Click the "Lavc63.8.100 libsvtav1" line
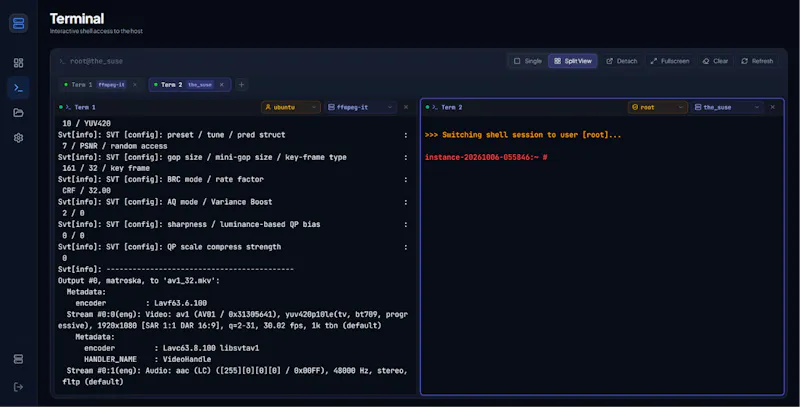800x407 pixels. [171, 348]
